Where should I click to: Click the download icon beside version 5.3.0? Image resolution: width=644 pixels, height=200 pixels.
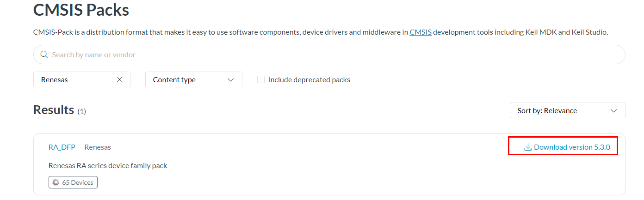528,147
